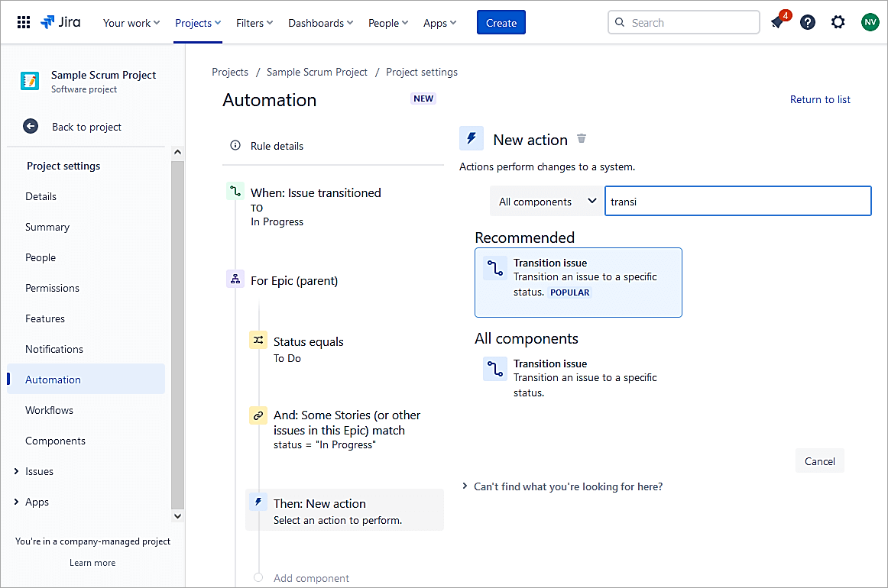Open the help question mark icon

pyautogui.click(x=808, y=22)
